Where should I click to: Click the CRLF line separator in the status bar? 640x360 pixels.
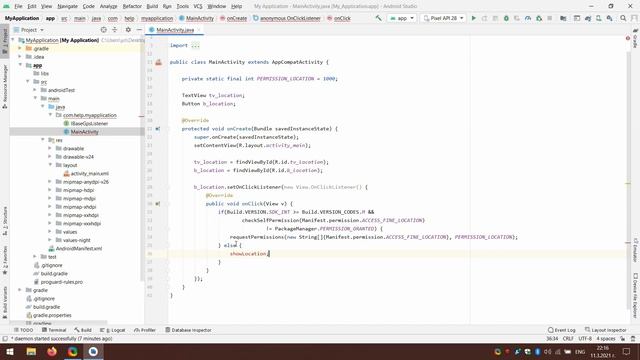click(x=568, y=338)
